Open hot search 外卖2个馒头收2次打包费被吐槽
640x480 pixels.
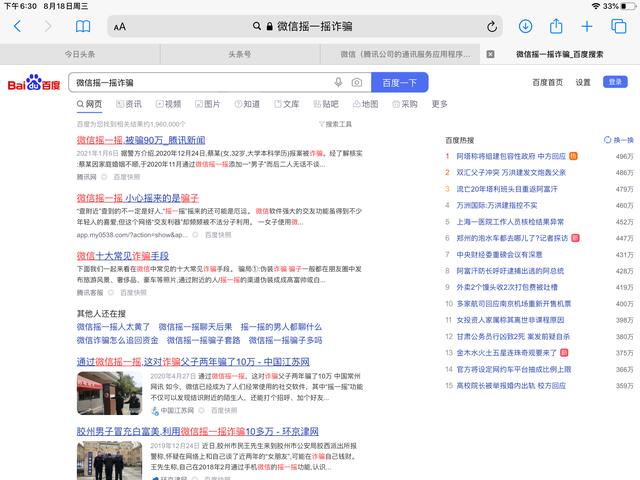click(x=507, y=287)
